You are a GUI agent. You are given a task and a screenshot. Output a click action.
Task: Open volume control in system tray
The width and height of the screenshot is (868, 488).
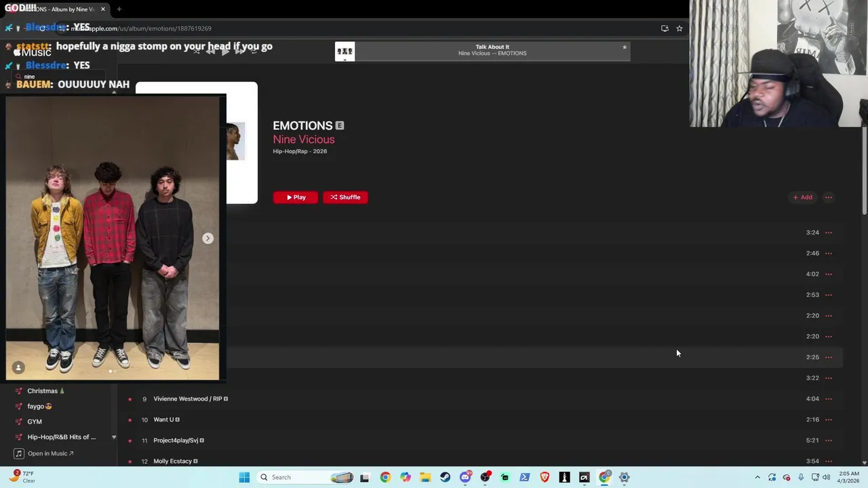827,477
